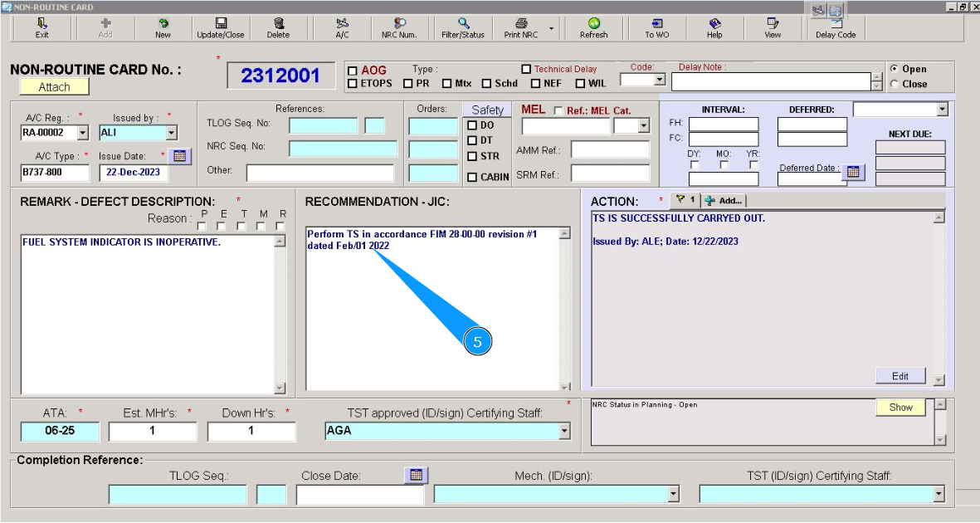Open the Issued by dropdown
This screenshot has width=980, height=523.
171,133
